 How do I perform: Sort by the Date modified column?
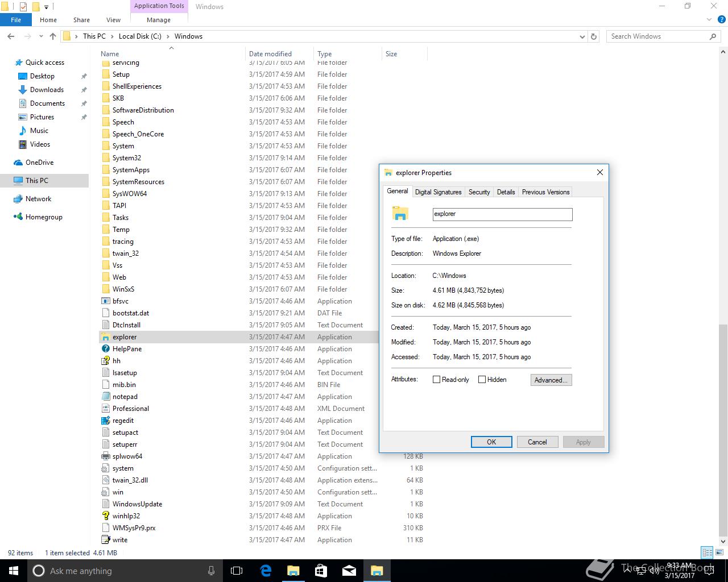[x=279, y=54]
